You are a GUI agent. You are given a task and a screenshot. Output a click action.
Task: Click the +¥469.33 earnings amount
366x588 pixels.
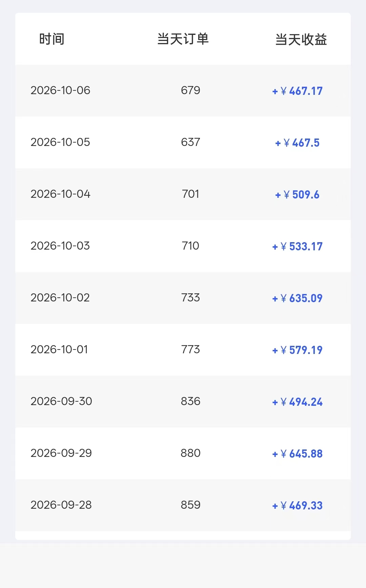(298, 505)
